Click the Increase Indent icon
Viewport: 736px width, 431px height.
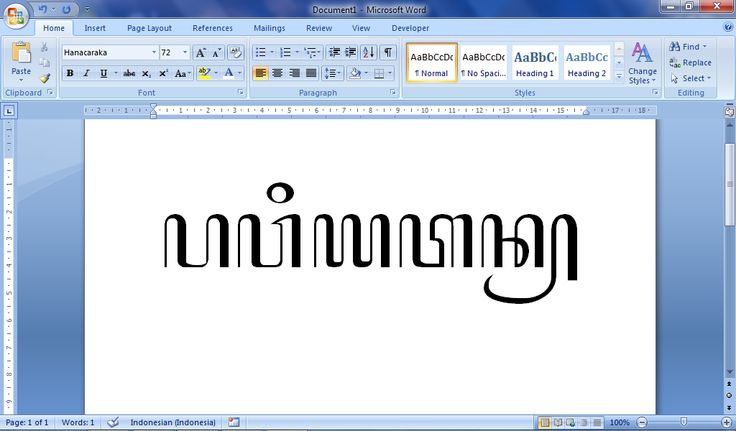pyautogui.click(x=351, y=52)
